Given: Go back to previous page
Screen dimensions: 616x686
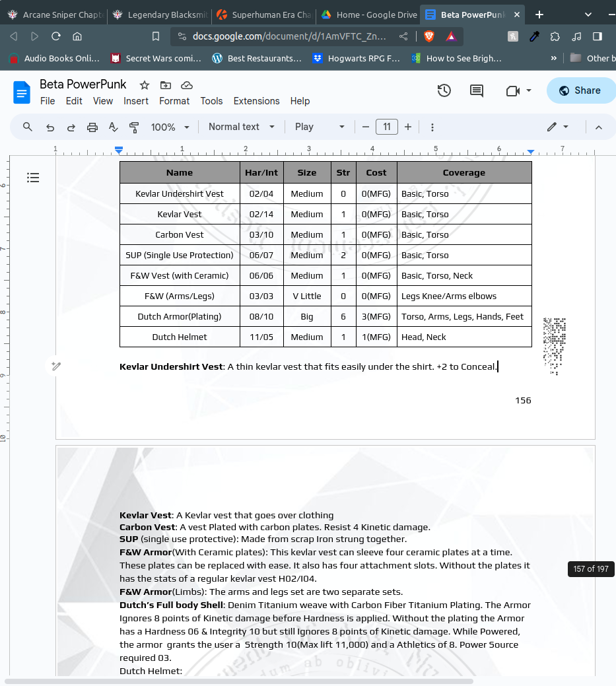Looking at the screenshot, I should click(14, 36).
